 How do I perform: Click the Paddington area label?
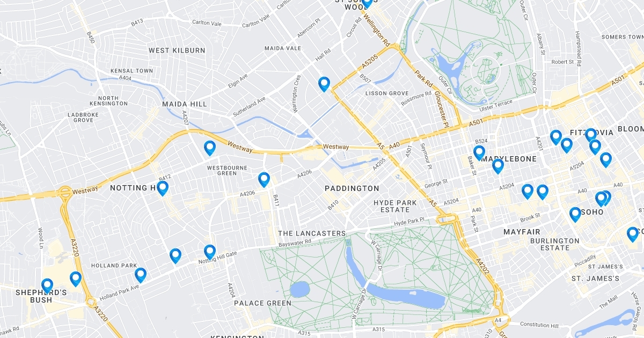click(x=352, y=188)
